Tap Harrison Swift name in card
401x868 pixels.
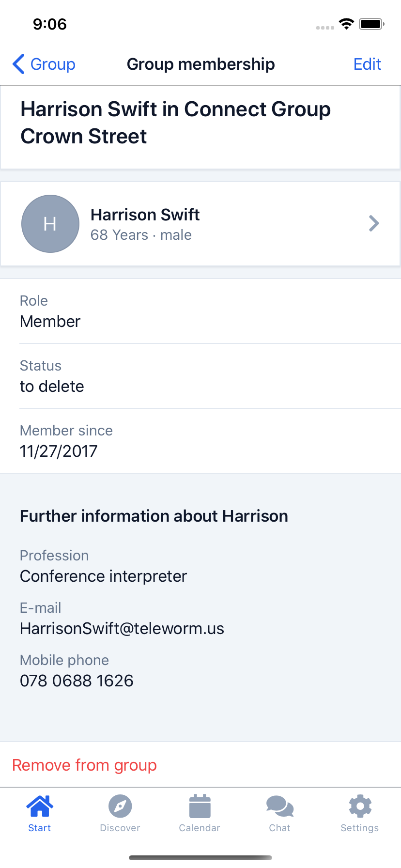[x=145, y=215]
